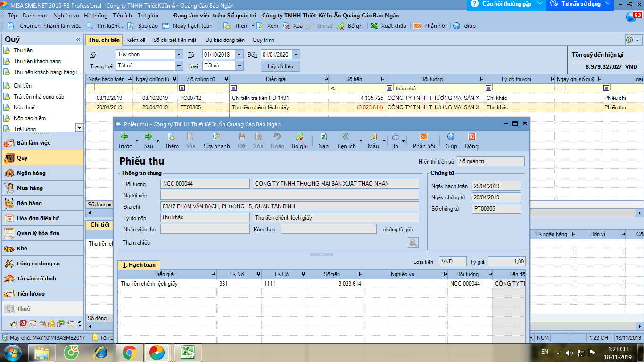Image resolution: width=644 pixels, height=362 pixels.
Task: Click the red Đóng close icon
Action: coord(471,137)
